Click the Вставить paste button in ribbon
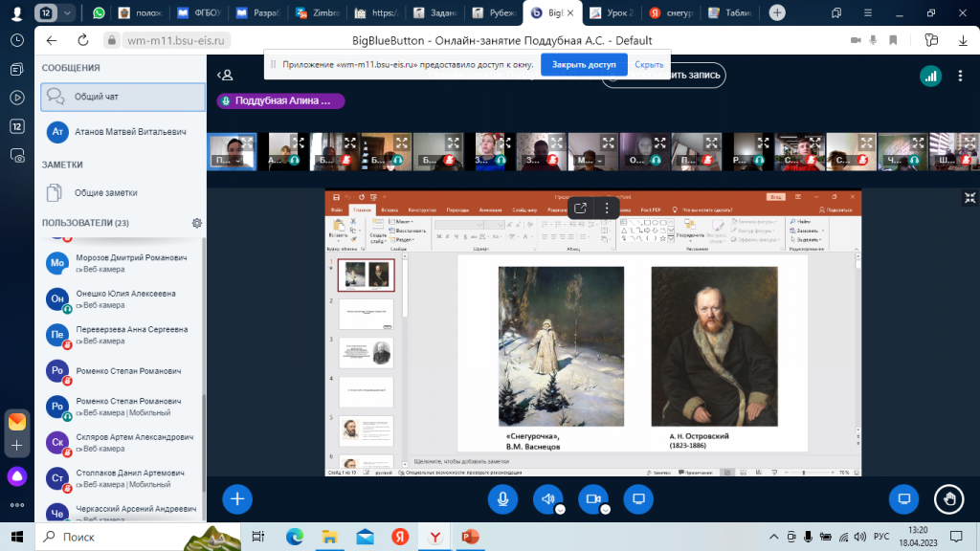 [x=339, y=230]
